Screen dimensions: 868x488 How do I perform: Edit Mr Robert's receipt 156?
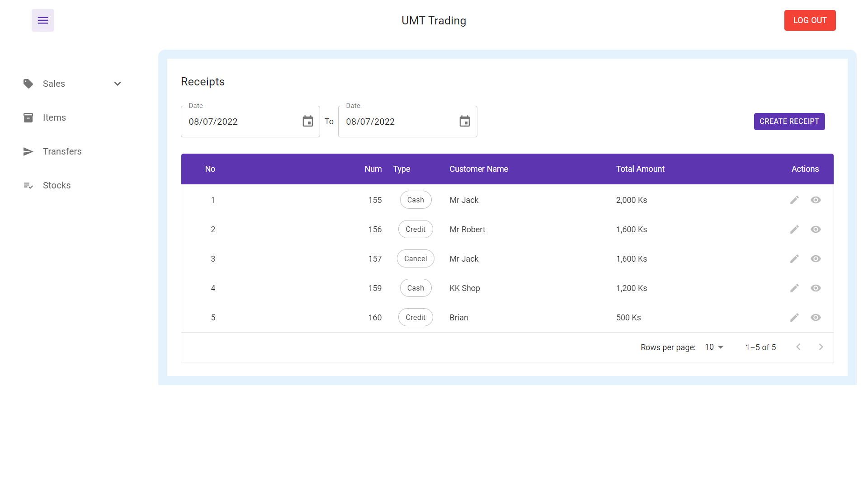[x=794, y=230]
